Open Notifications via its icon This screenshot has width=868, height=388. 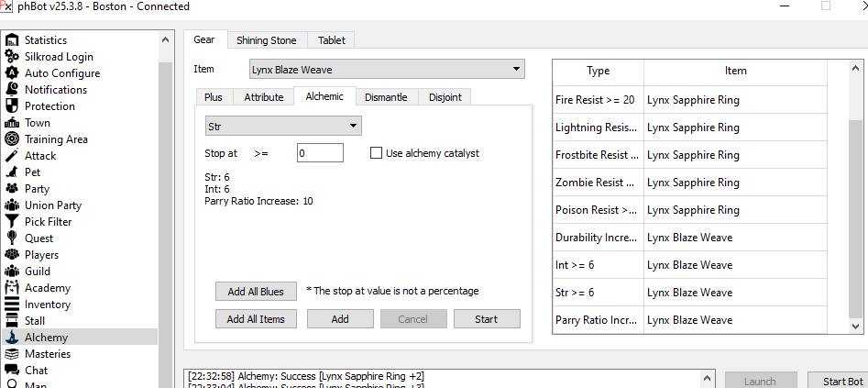(x=12, y=90)
